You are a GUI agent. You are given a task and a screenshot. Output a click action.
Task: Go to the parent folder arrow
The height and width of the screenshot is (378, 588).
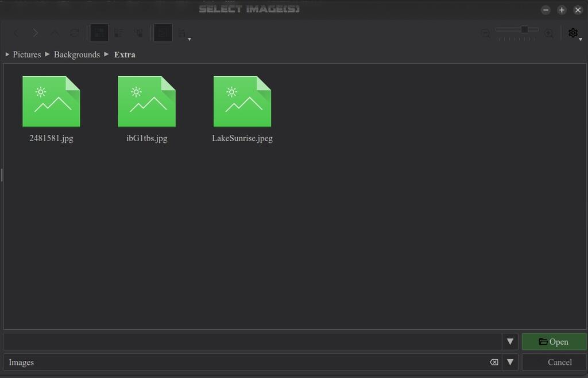pyautogui.click(x=55, y=33)
